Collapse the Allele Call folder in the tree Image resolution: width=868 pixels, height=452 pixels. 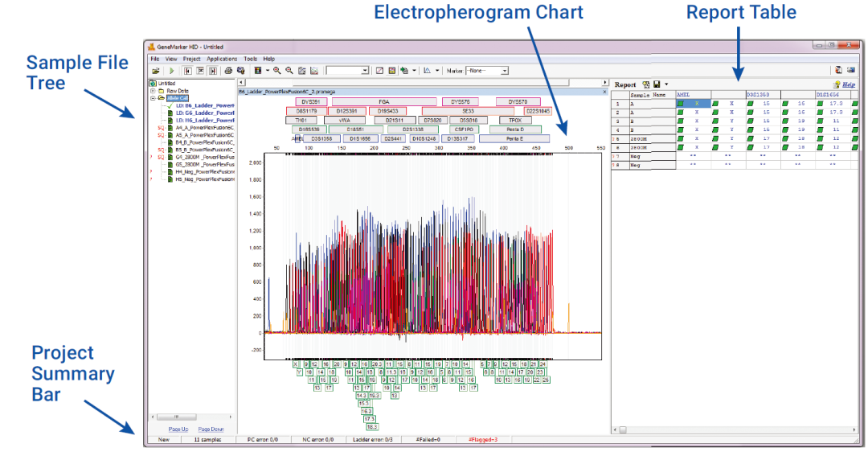[153, 98]
